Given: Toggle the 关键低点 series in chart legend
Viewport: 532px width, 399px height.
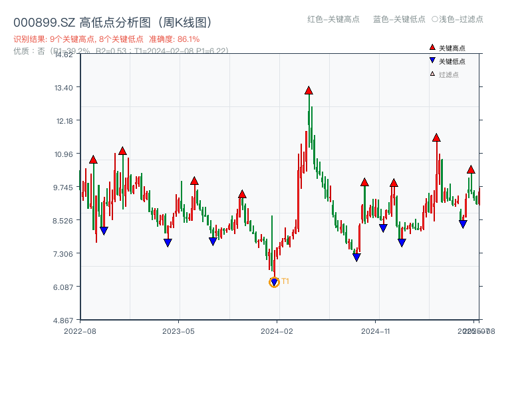Looking at the screenshot, I should pyautogui.click(x=447, y=61).
